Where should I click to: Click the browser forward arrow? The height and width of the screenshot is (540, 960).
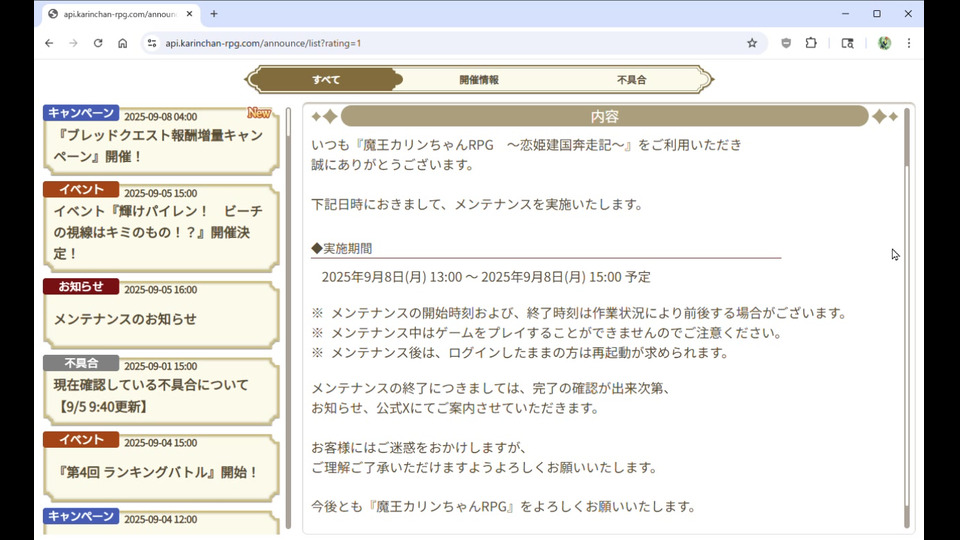click(x=73, y=43)
